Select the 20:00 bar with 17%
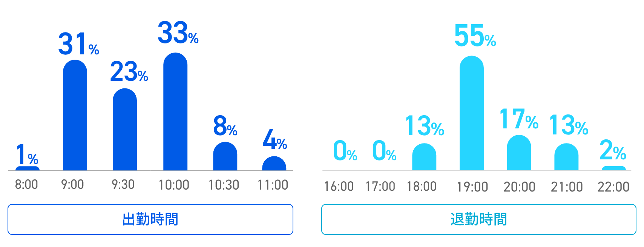Image resolution: width=644 pixels, height=247 pixels. point(519,153)
